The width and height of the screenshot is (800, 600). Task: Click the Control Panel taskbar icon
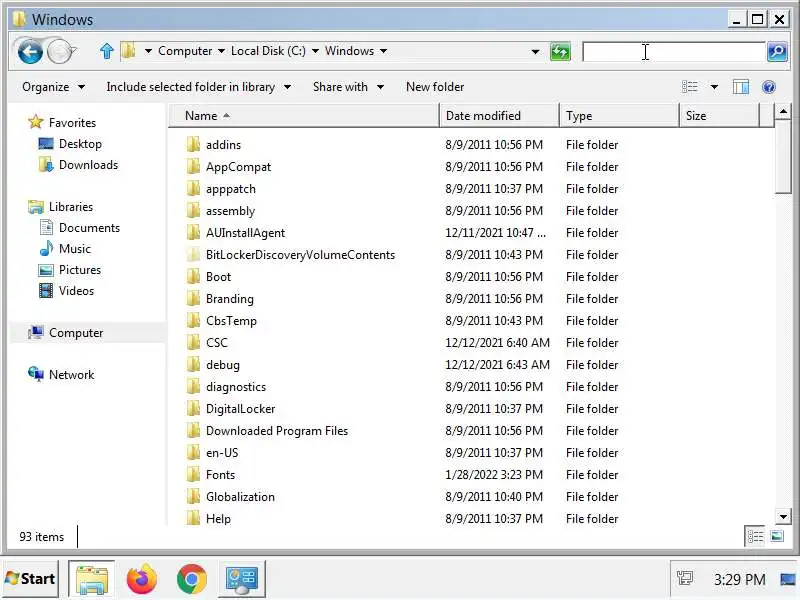(x=242, y=579)
